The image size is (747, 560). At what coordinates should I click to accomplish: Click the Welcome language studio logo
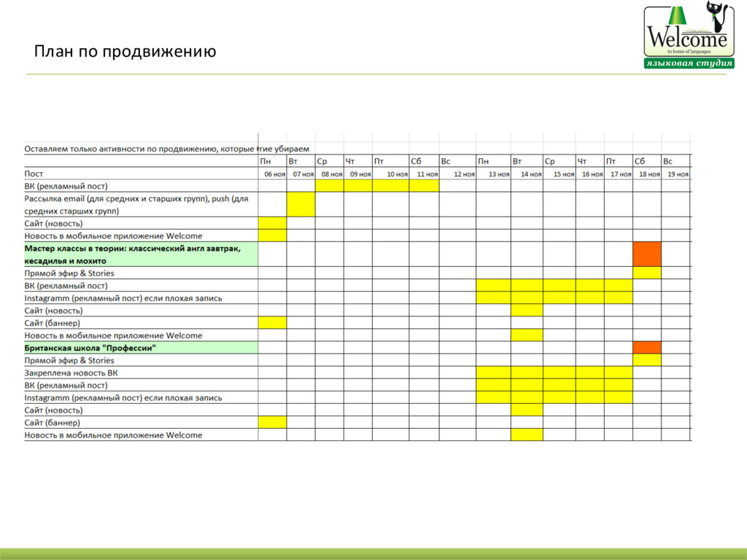pyautogui.click(x=689, y=34)
